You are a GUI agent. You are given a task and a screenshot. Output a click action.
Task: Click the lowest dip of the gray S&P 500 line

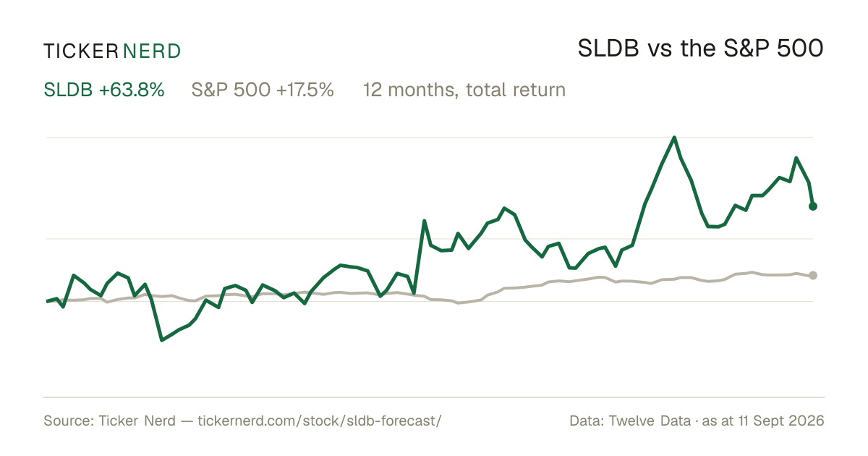(457, 303)
